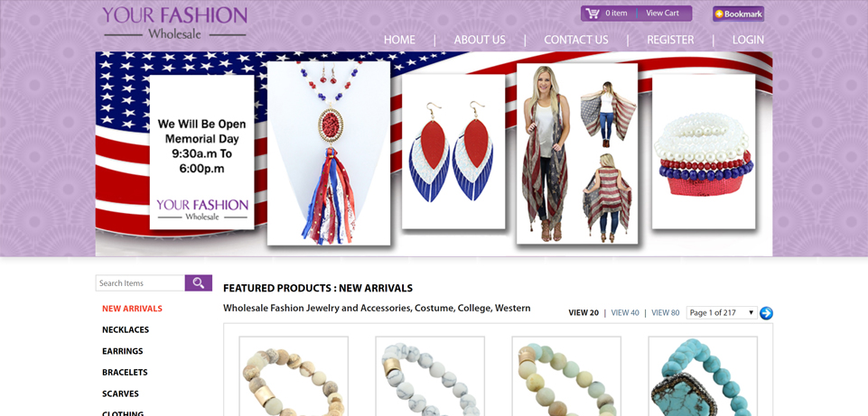The height and width of the screenshot is (416, 868).
Task: Click the LOGIN menu link
Action: point(748,40)
